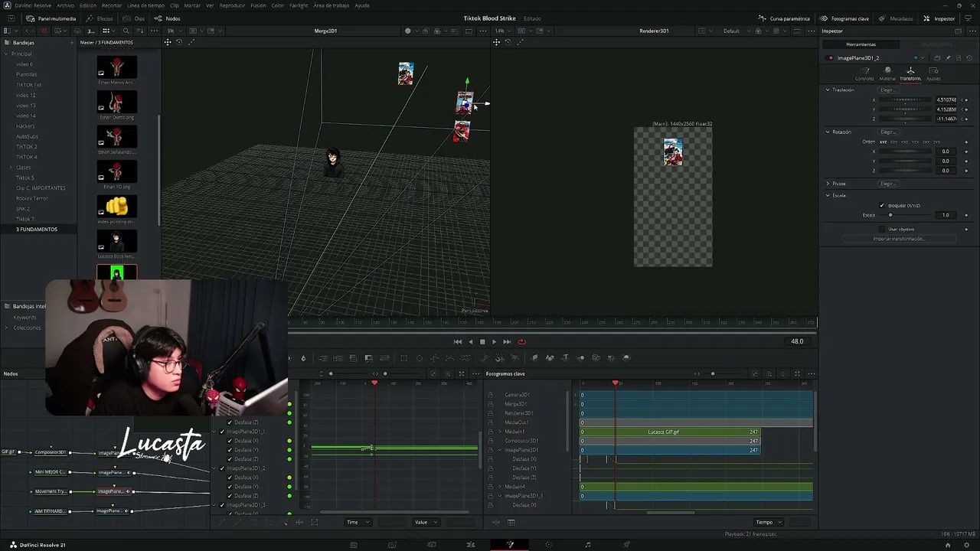The image size is (980, 551).
Task: Toggle the loop playback button
Action: coord(521,341)
